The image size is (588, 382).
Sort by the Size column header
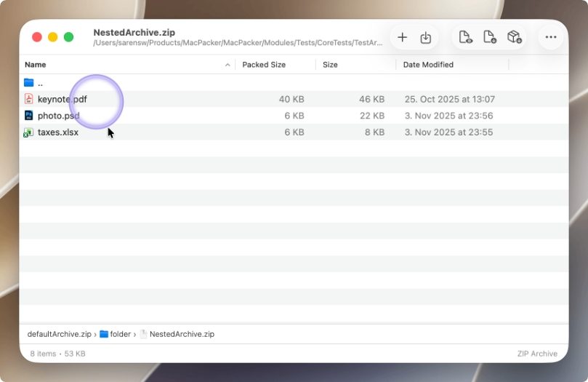330,65
